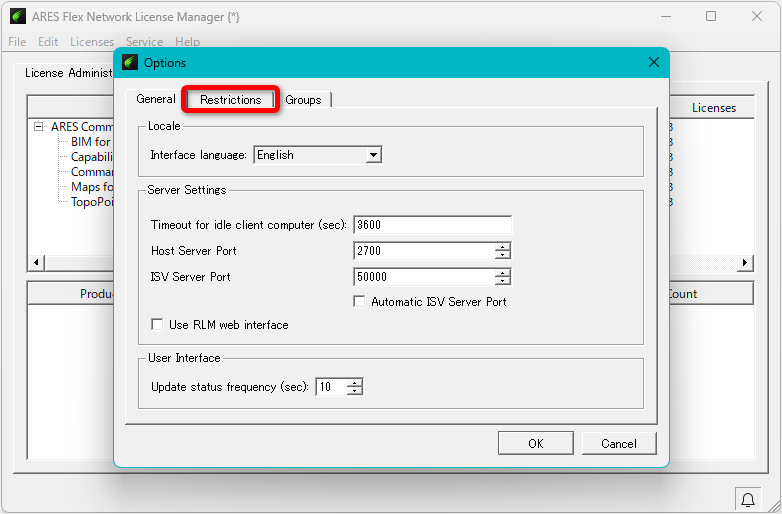Select the Maps tree item

92,187
